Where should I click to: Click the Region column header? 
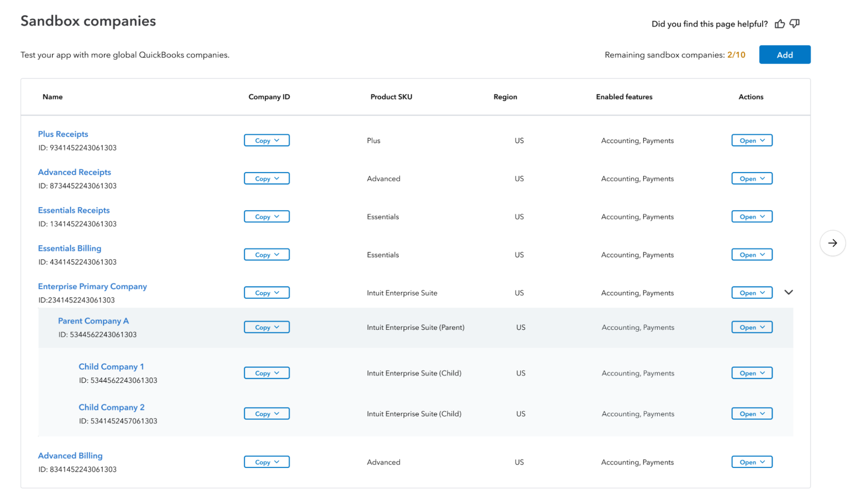[505, 97]
